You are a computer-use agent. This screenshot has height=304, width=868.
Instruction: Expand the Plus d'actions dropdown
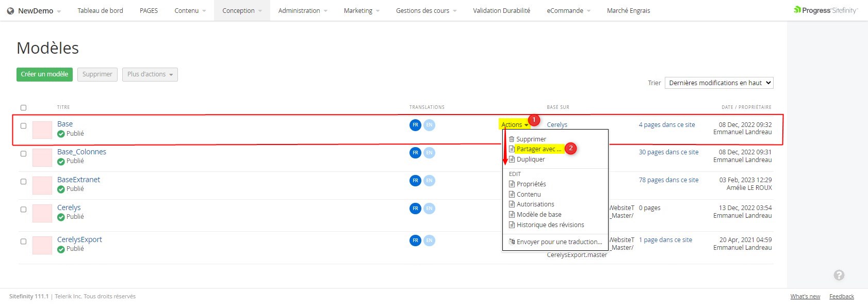150,74
